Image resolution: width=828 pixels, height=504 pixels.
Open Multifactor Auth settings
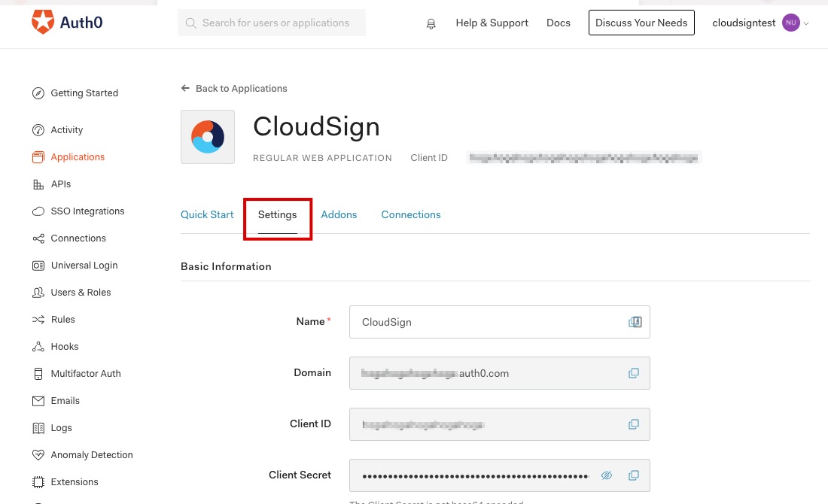click(x=86, y=374)
